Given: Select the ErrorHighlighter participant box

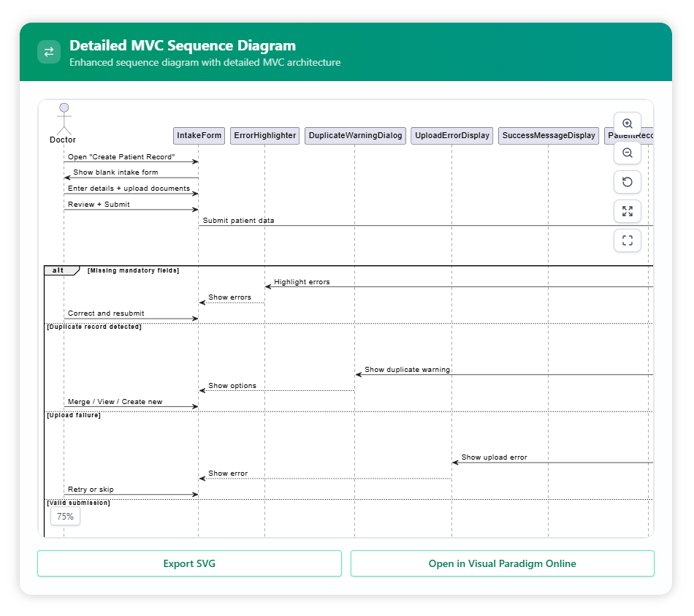Looking at the screenshot, I should point(265,135).
